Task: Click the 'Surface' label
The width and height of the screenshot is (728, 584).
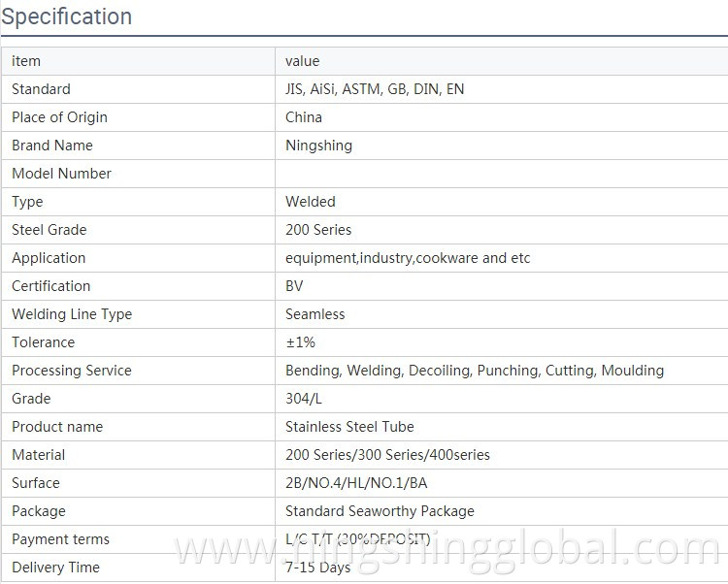Action: click(36, 483)
